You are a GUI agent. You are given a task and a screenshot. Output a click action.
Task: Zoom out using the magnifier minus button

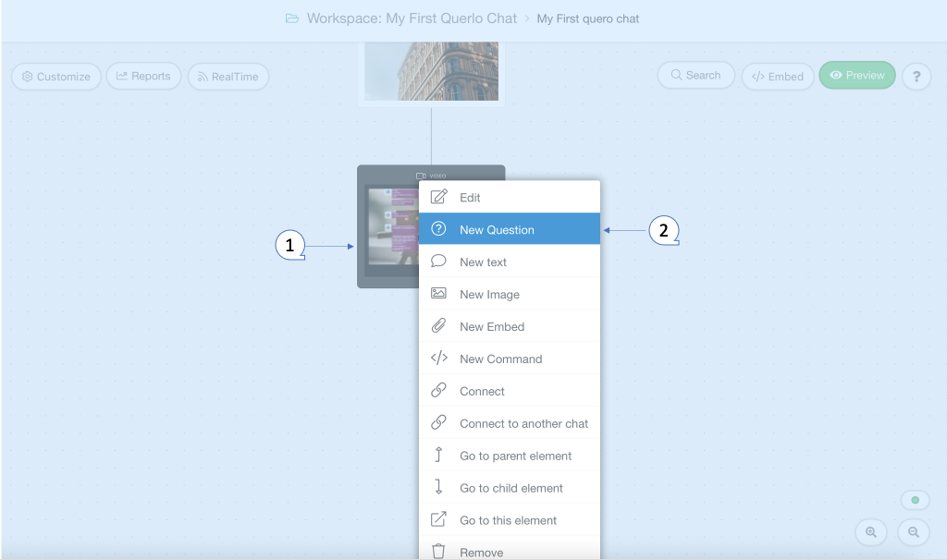[914, 532]
